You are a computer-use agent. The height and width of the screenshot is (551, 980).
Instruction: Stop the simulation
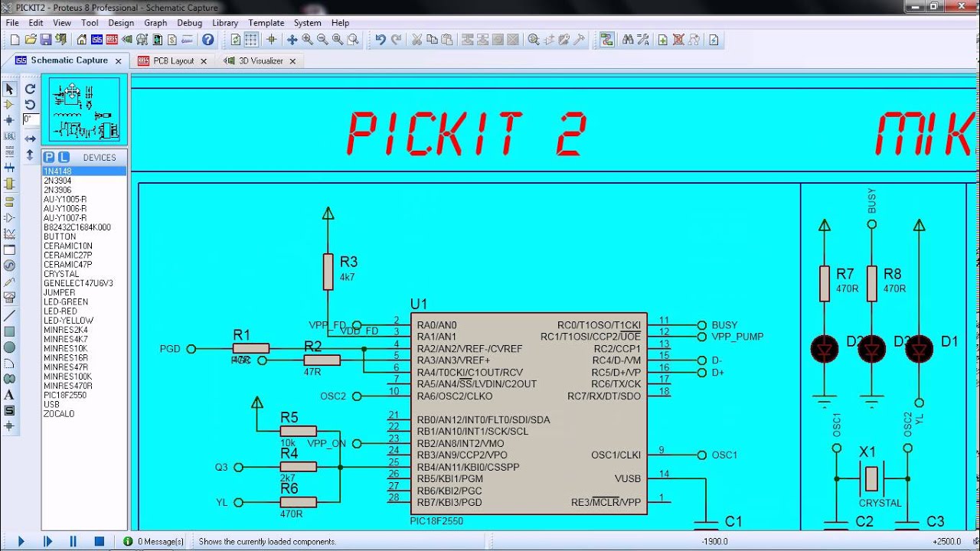pyautogui.click(x=99, y=541)
